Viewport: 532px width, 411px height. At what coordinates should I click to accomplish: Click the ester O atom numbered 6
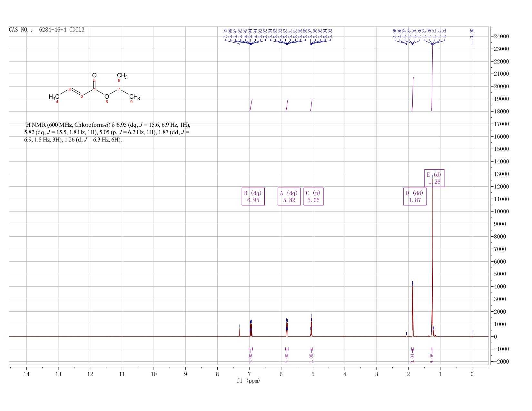pos(106,97)
